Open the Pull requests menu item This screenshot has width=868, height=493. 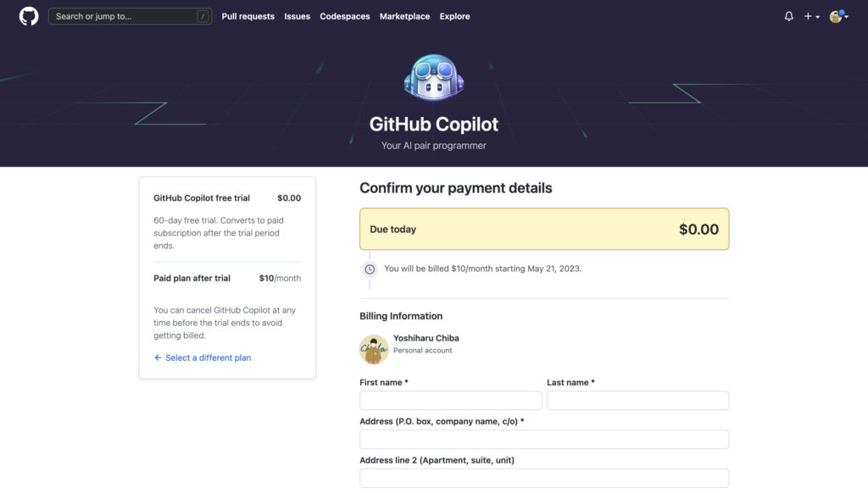coord(248,16)
